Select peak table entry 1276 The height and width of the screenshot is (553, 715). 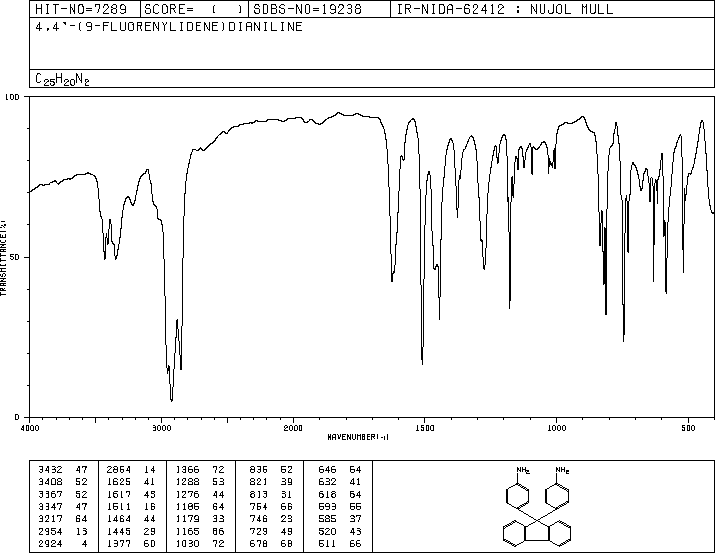(200, 494)
